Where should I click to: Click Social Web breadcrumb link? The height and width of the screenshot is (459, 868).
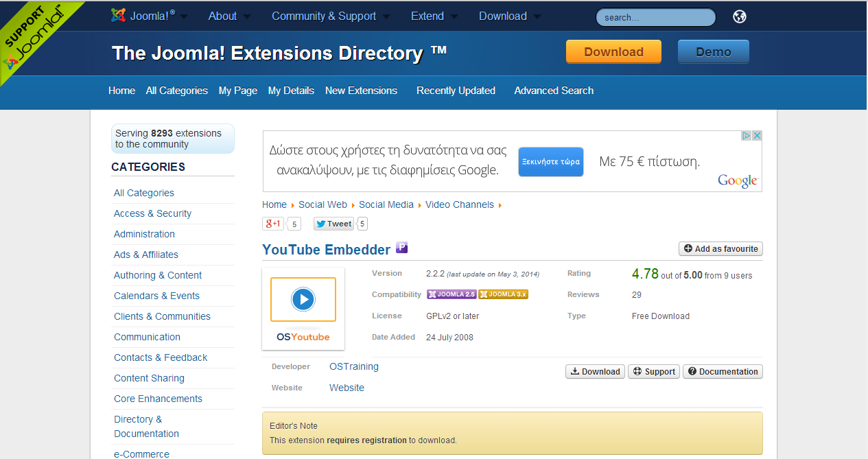click(322, 204)
